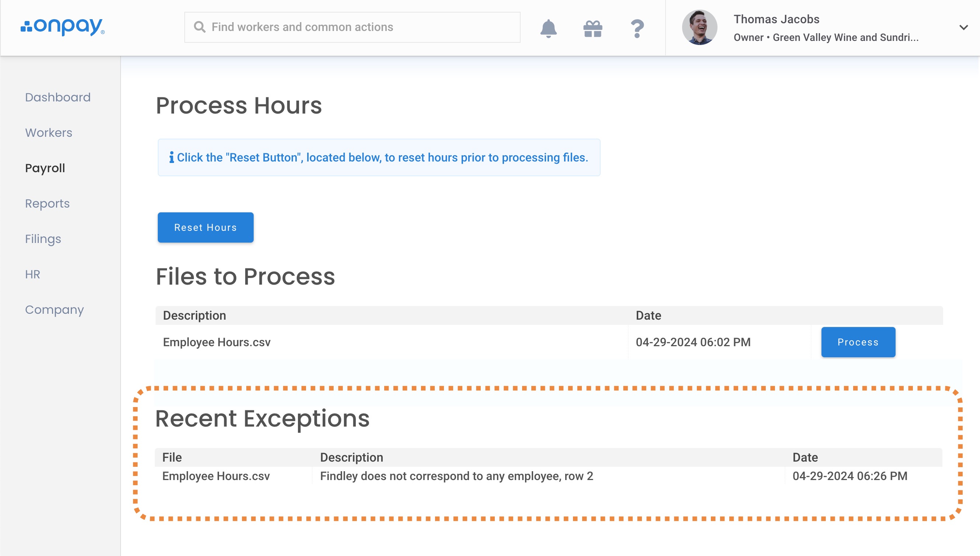Focus the Find workers search field
Viewport: 980px width, 556px height.
359,27
